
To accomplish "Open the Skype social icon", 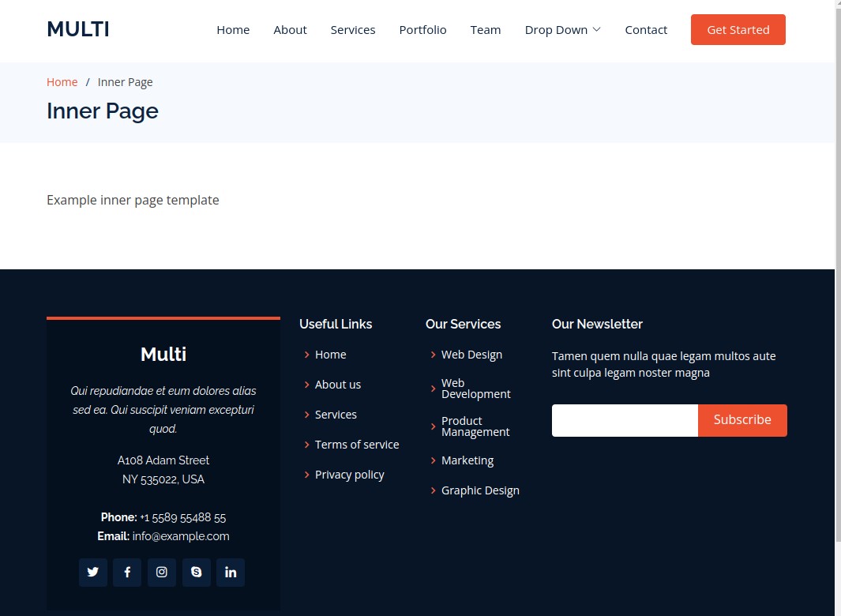I will tap(197, 573).
